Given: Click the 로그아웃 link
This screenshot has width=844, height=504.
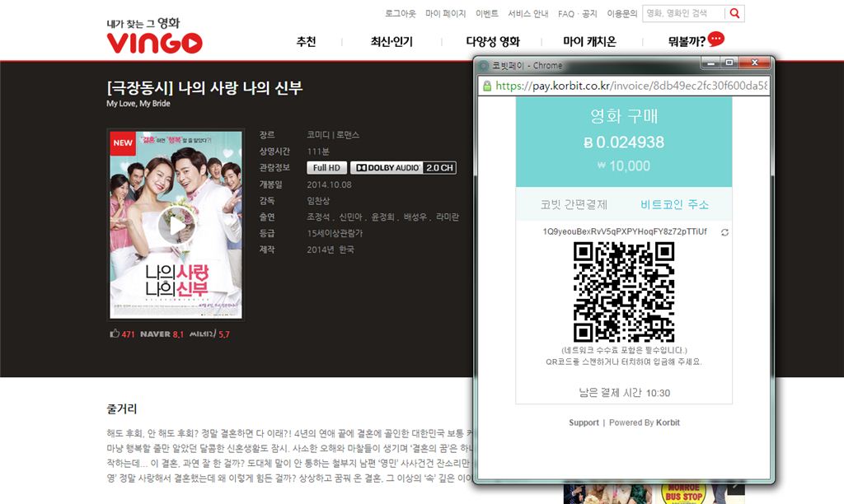Looking at the screenshot, I should (401, 14).
